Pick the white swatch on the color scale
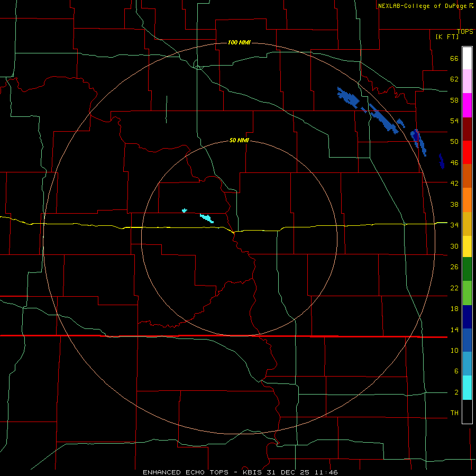The width and height of the screenshot is (476, 476). (467, 58)
